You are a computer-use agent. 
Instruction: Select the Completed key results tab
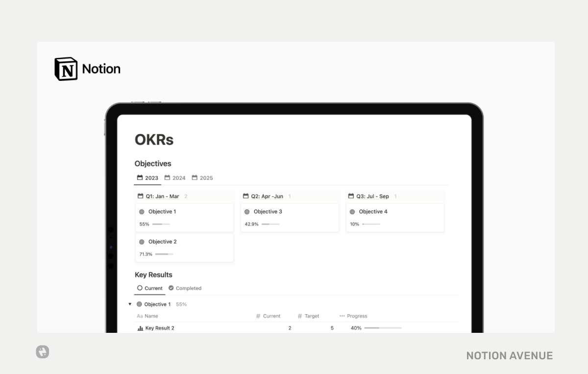coord(185,288)
